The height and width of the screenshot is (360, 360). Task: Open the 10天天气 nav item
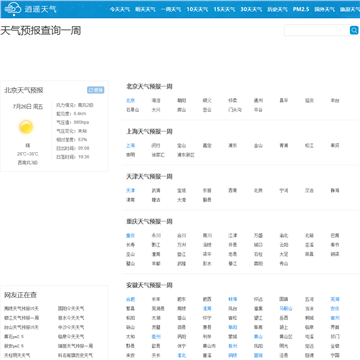[x=197, y=9]
